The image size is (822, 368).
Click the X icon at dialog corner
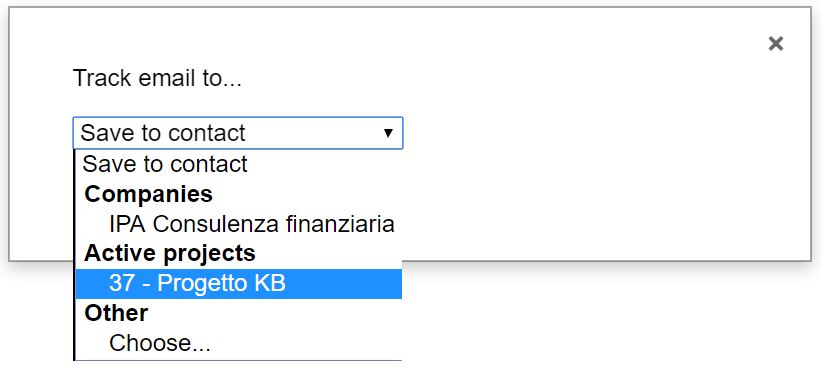click(775, 44)
